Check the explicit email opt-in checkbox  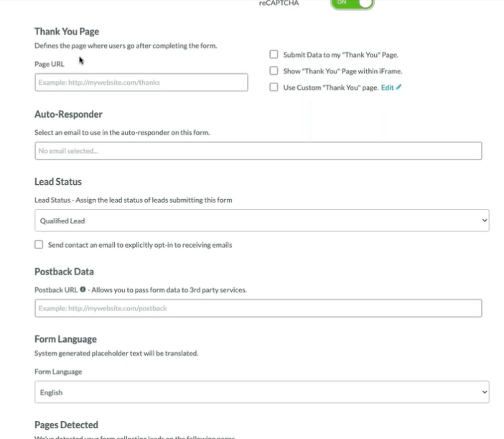point(39,245)
